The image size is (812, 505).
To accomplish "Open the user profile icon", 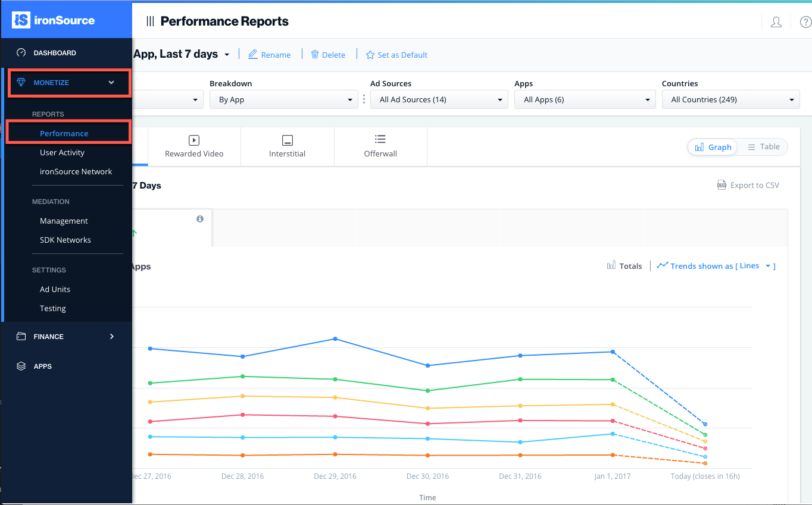I will (776, 21).
